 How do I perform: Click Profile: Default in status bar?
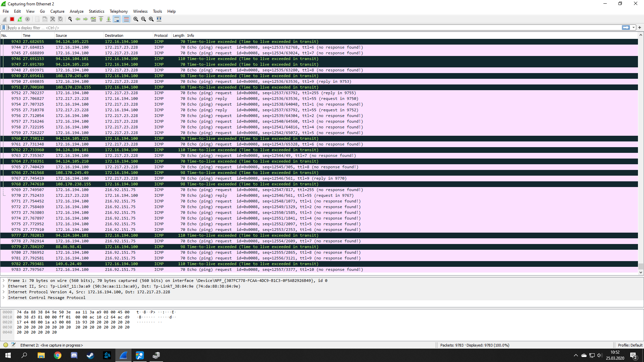click(630, 345)
